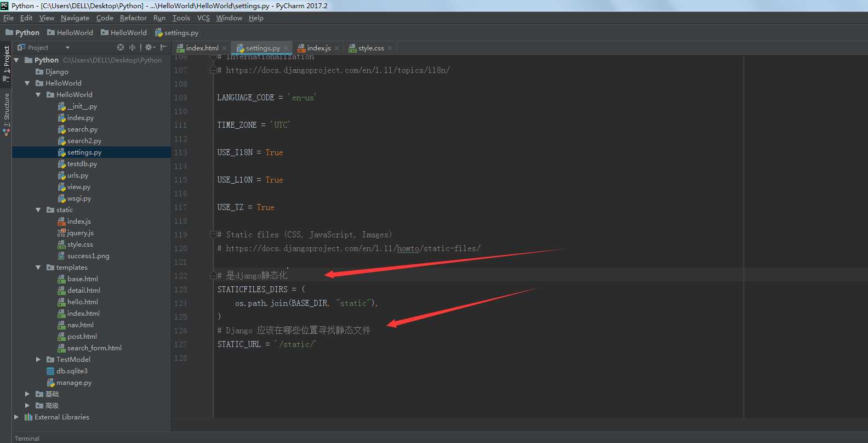
Task: Select post.html in templates folder
Action: [77, 337]
